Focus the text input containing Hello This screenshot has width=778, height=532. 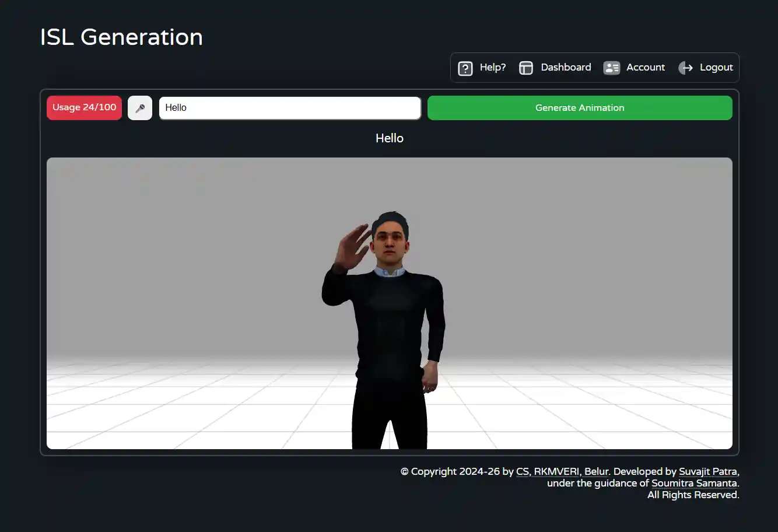(x=290, y=108)
